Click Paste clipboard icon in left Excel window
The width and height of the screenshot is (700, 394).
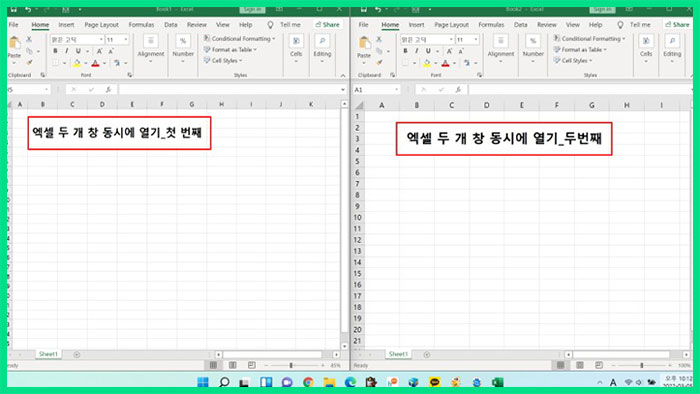click(14, 43)
